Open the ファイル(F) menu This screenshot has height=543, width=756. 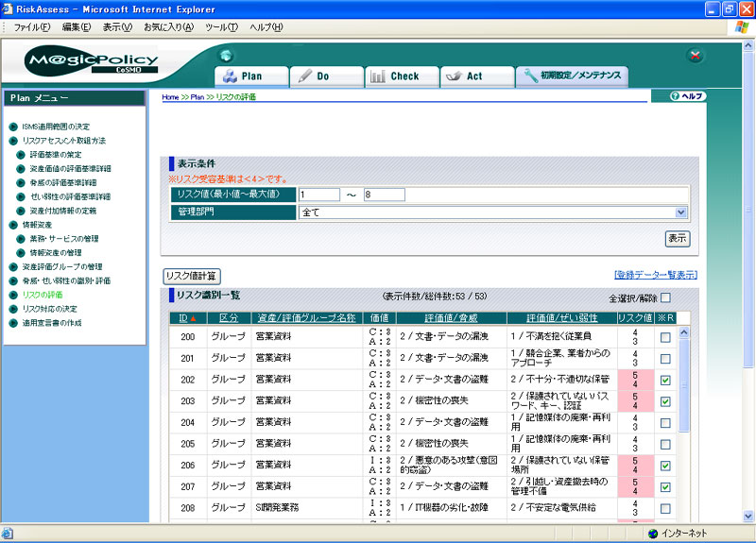32,27
